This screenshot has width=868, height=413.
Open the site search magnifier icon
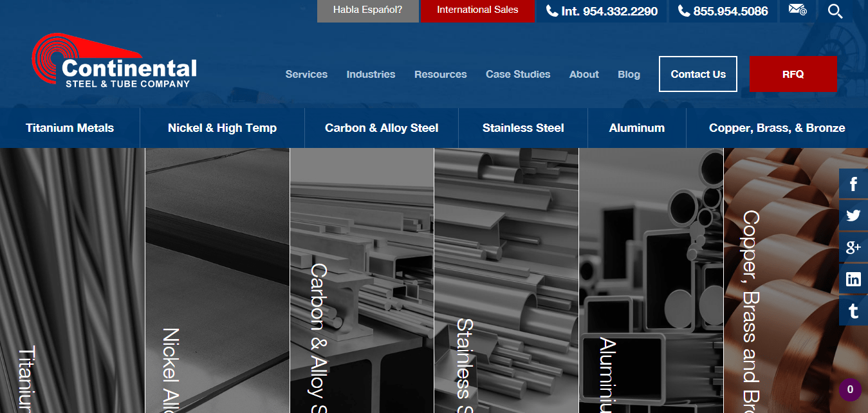[835, 11]
